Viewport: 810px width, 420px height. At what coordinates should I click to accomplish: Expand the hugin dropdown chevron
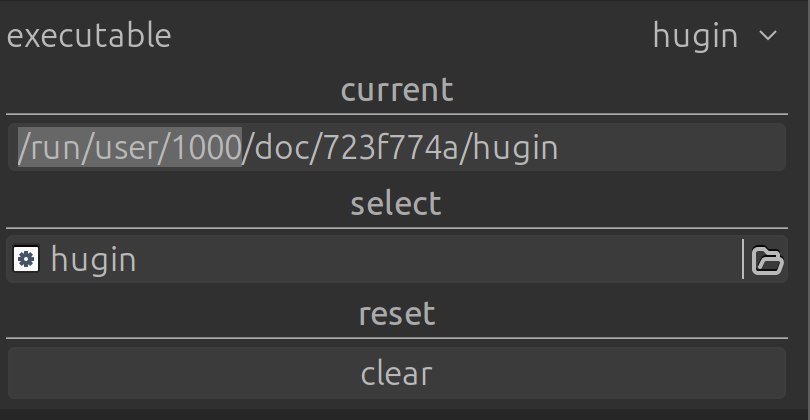coord(768,36)
